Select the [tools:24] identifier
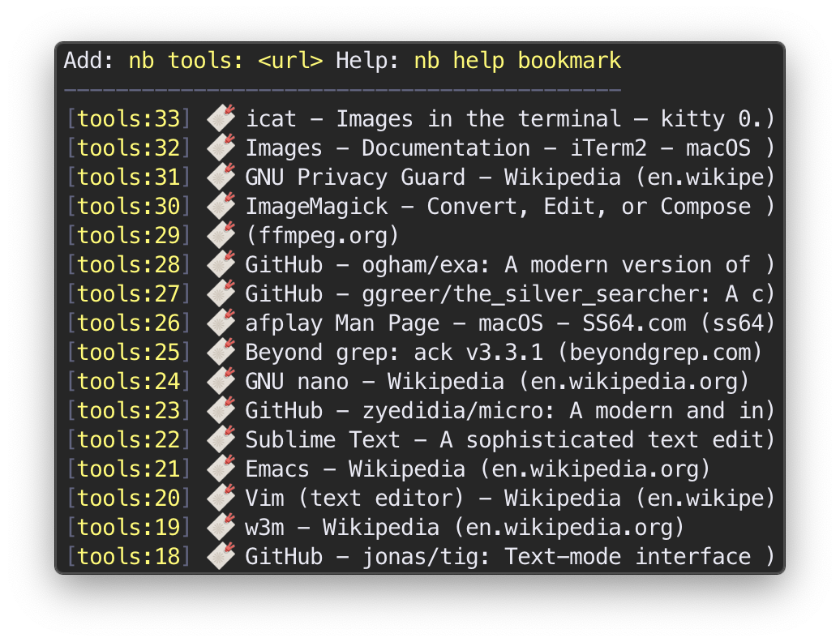 pos(129,382)
